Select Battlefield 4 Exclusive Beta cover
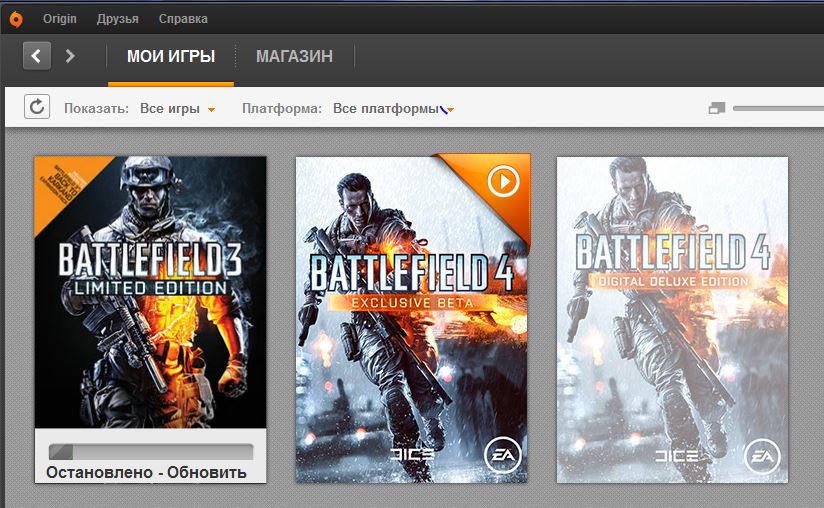 411,319
